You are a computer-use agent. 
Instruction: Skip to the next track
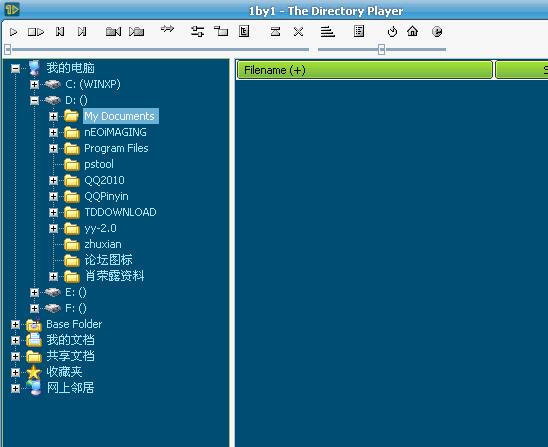pos(82,32)
